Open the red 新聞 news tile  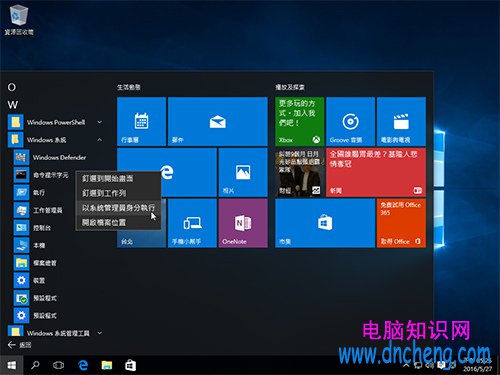(376, 172)
